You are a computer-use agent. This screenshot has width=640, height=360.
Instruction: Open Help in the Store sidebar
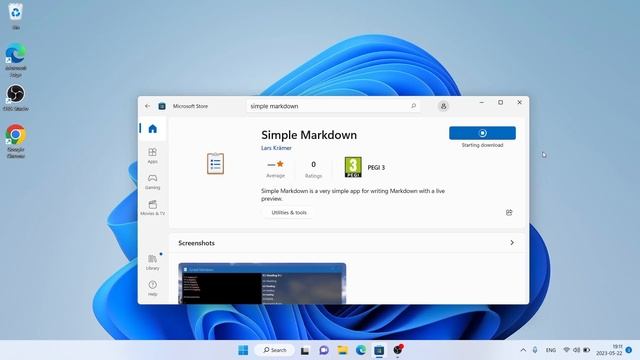pos(152,288)
